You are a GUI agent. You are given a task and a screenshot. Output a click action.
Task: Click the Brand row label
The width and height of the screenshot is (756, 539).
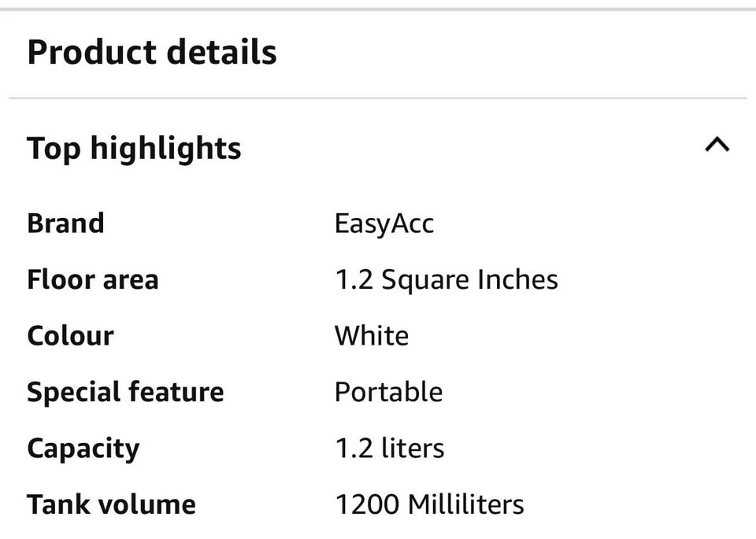pos(65,223)
